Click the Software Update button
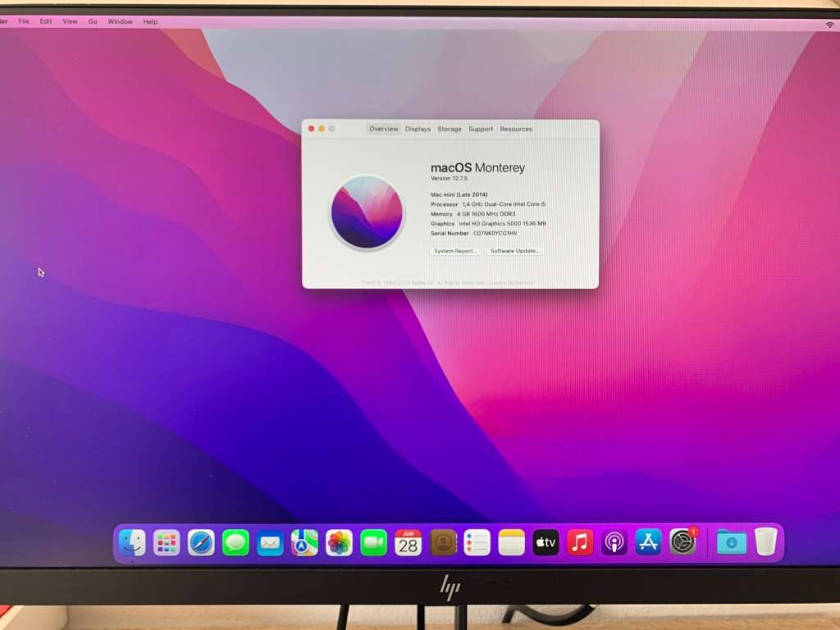840x630 pixels. (x=515, y=250)
